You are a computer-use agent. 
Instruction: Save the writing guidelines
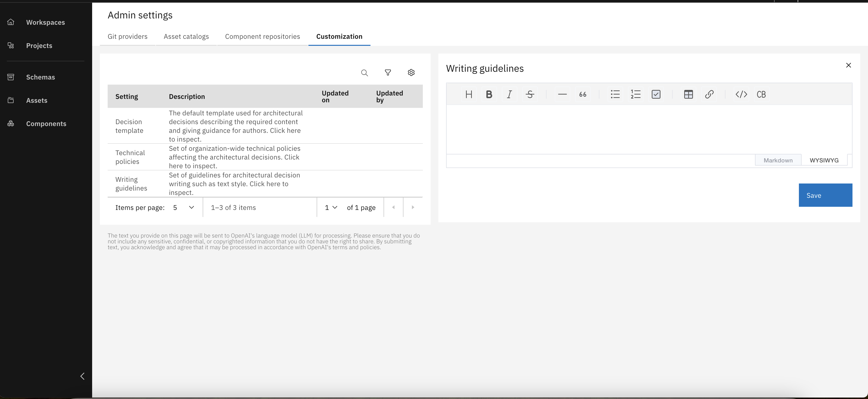825,195
